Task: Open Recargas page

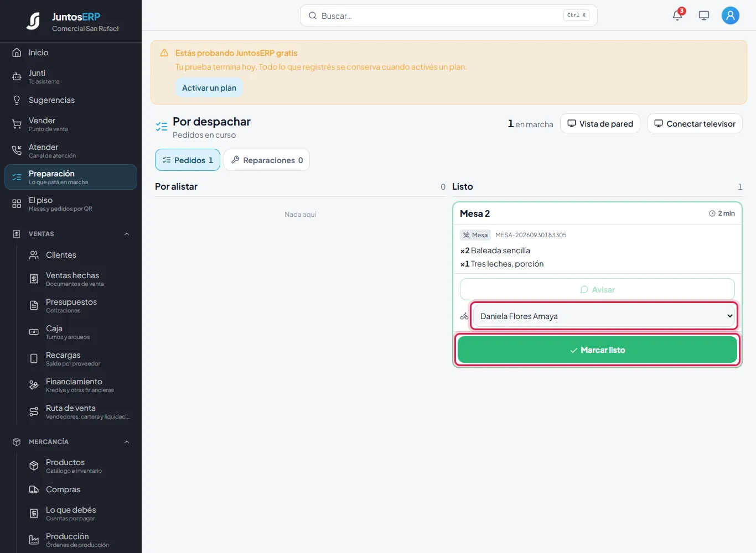Action: point(80,358)
